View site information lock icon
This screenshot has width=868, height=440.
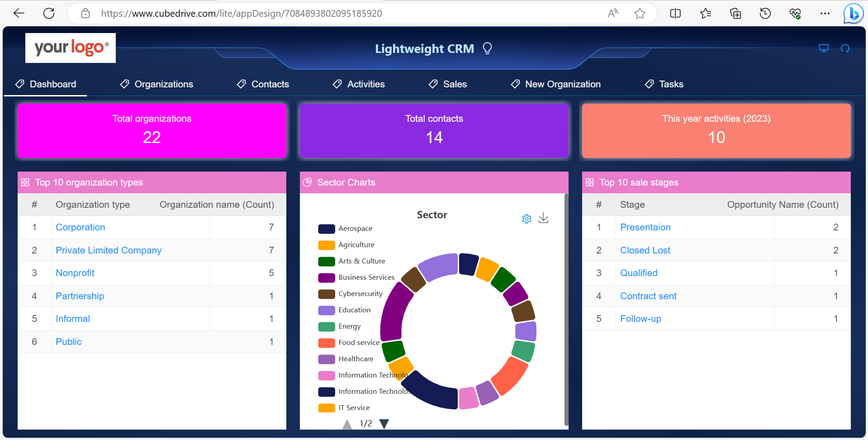85,14
